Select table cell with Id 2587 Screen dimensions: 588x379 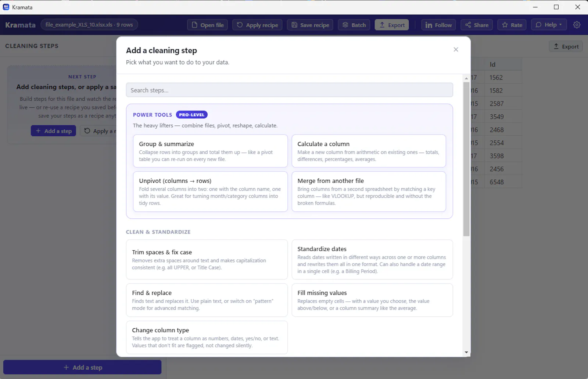point(503,104)
